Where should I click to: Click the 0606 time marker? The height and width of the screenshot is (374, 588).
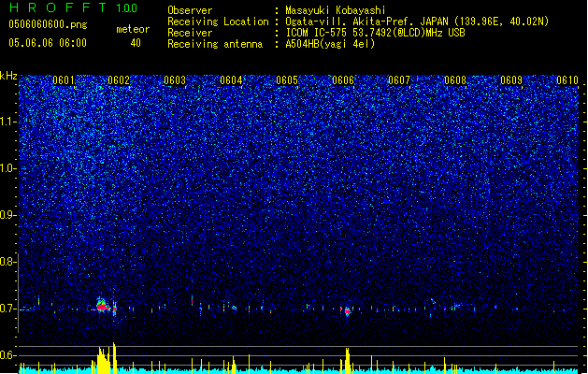click(x=343, y=80)
